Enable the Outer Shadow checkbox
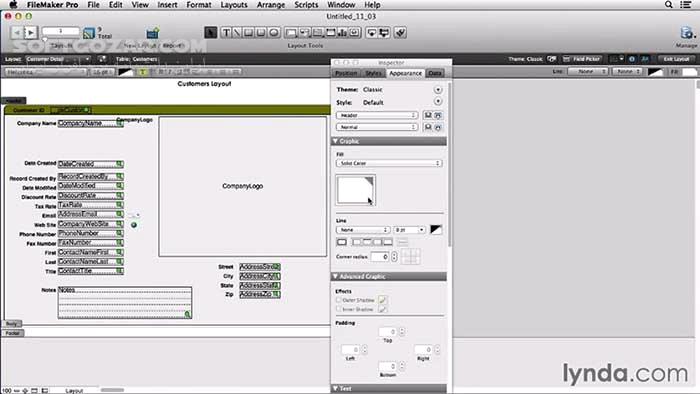Screen dimensions: 700x394 pos(339,300)
